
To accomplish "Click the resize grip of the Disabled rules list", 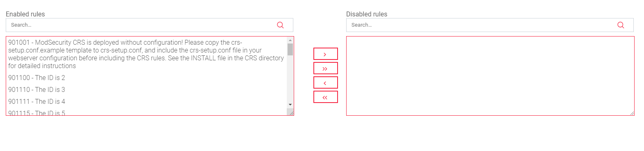I will [x=632, y=113].
